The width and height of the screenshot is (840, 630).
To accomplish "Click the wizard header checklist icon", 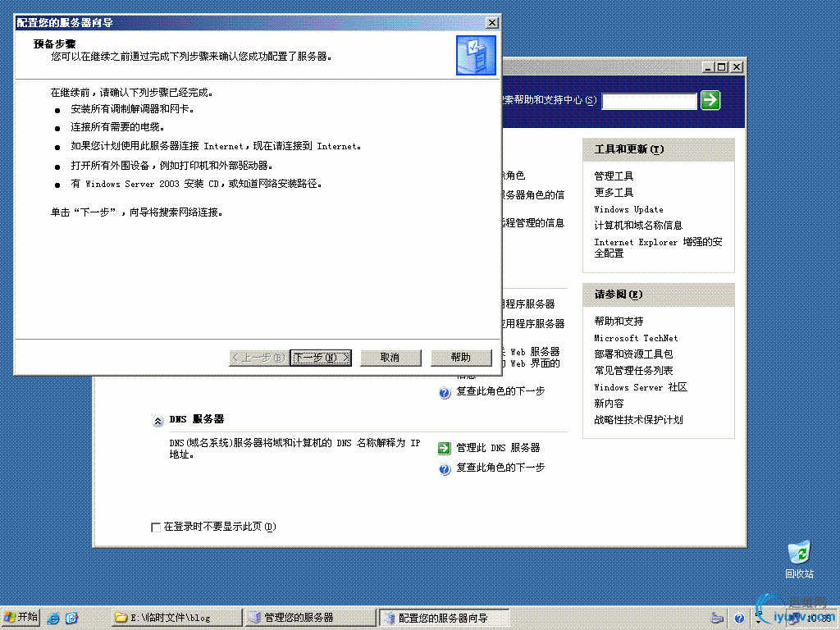I will 476,55.
